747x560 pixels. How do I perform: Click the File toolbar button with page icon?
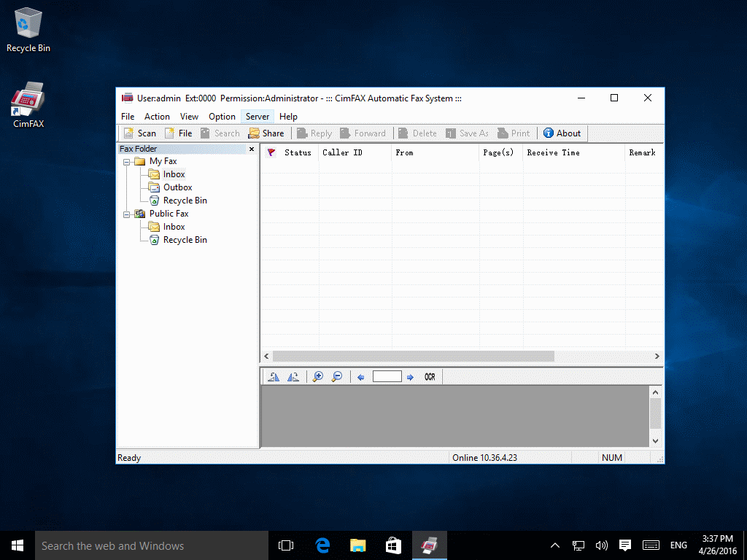[x=179, y=133]
